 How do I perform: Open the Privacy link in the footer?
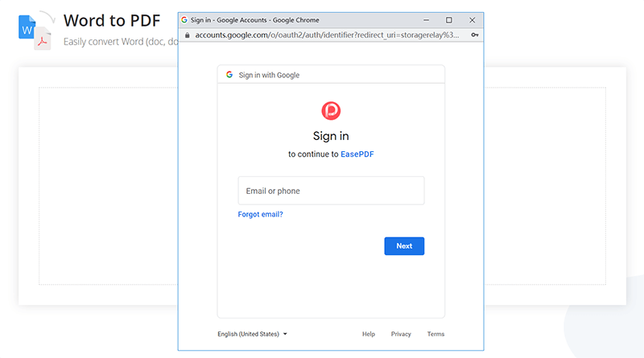point(401,334)
